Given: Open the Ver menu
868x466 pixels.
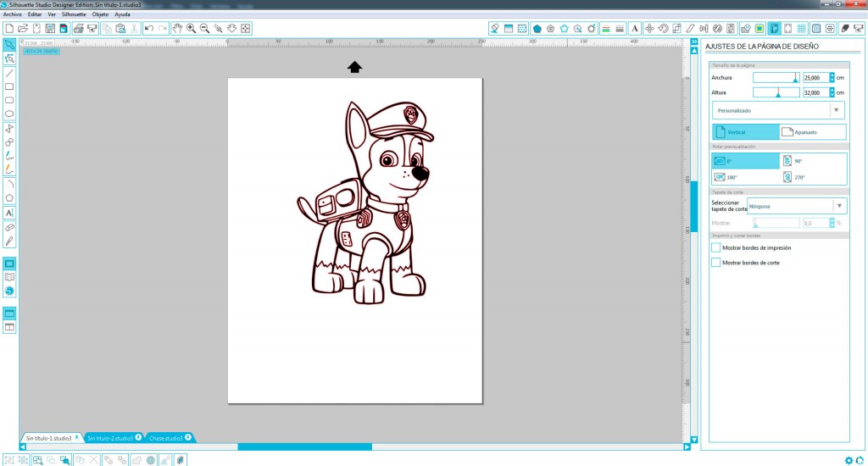Looking at the screenshot, I should pyautogui.click(x=52, y=14).
